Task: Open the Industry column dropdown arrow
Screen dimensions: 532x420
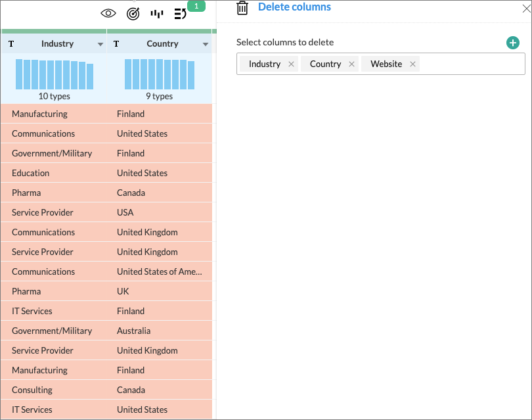Action: [100, 44]
